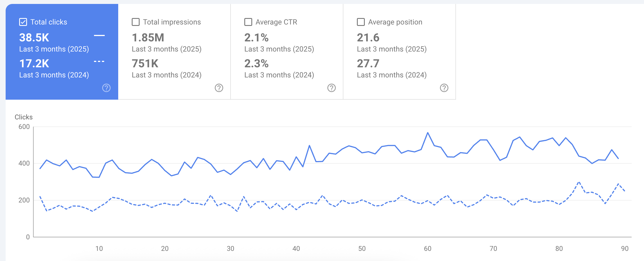Click help icon on Total clicks card
Screen dimensions: 644x261
(x=106, y=88)
